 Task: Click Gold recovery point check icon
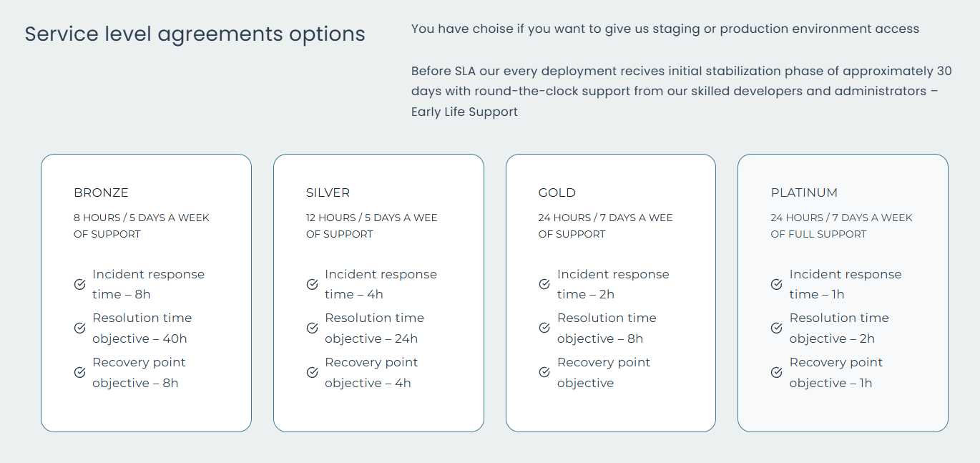click(x=544, y=372)
